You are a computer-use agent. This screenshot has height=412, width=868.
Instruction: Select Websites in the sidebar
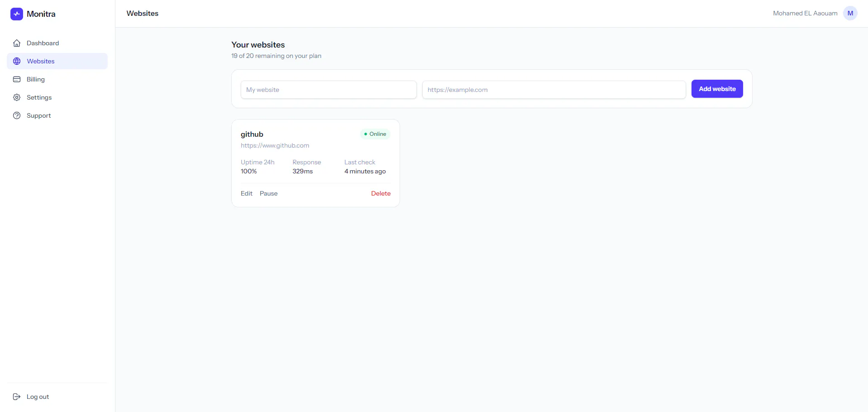[x=57, y=61]
